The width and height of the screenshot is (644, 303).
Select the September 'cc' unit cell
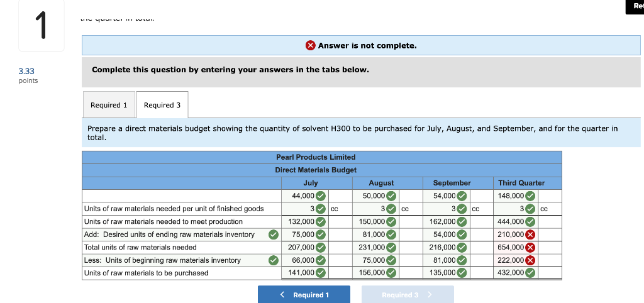[481, 209]
